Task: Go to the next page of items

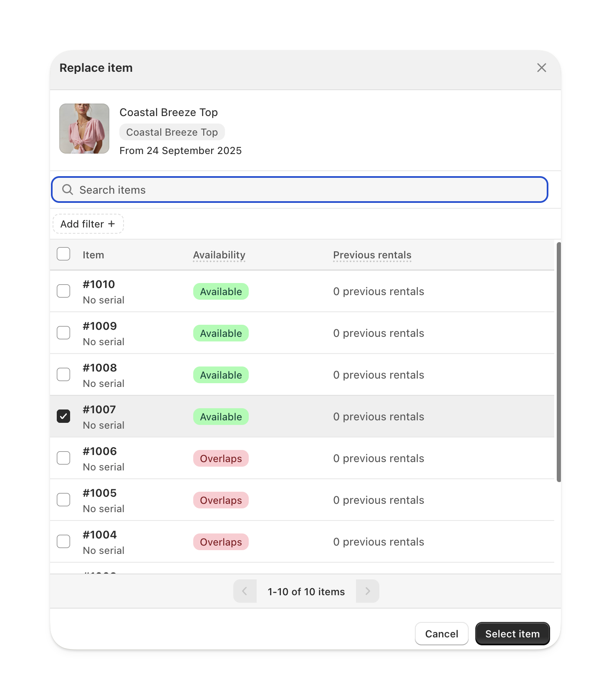Action: pyautogui.click(x=368, y=591)
